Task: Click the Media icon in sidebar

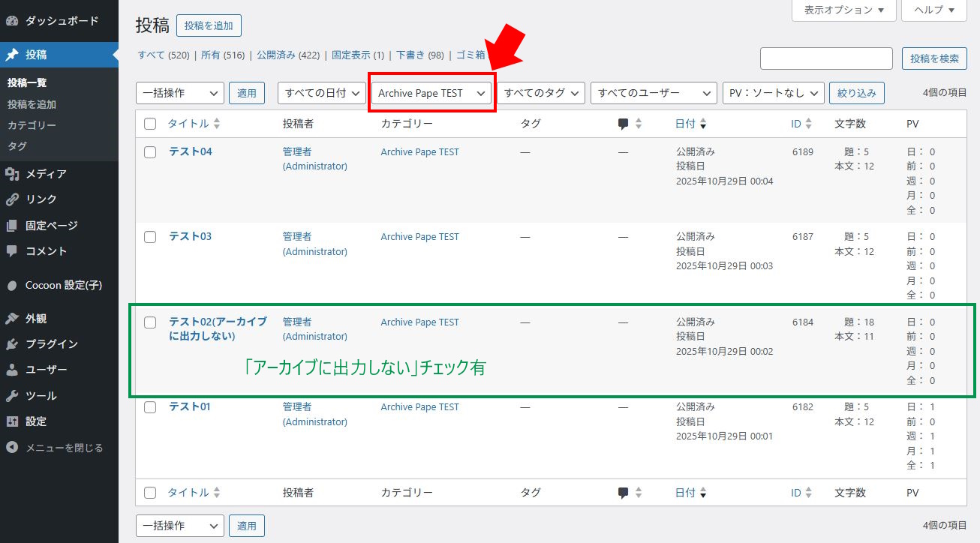Action: coord(12,174)
